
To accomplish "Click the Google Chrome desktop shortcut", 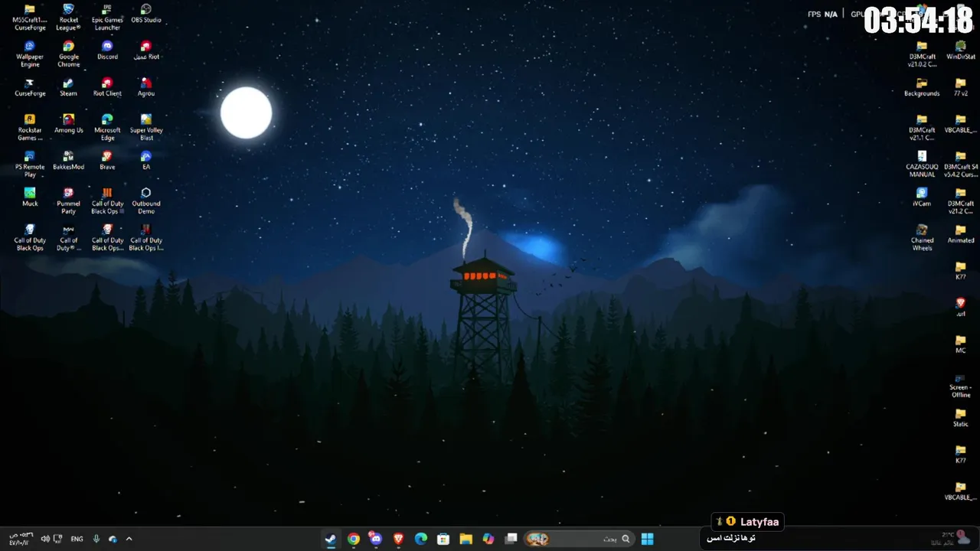I will pos(68,55).
